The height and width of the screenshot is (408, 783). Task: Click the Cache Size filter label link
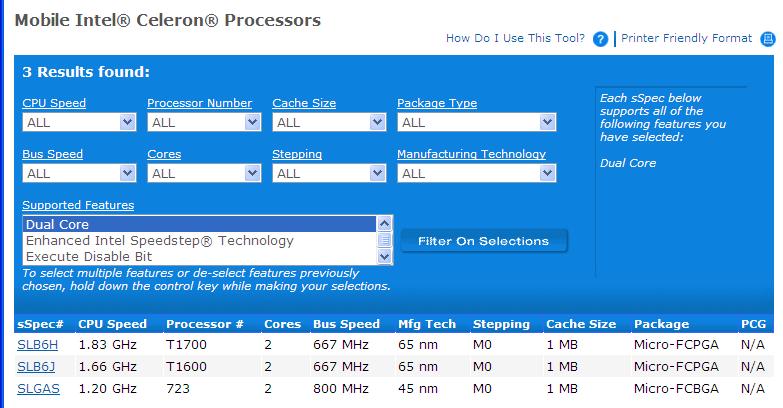click(304, 103)
